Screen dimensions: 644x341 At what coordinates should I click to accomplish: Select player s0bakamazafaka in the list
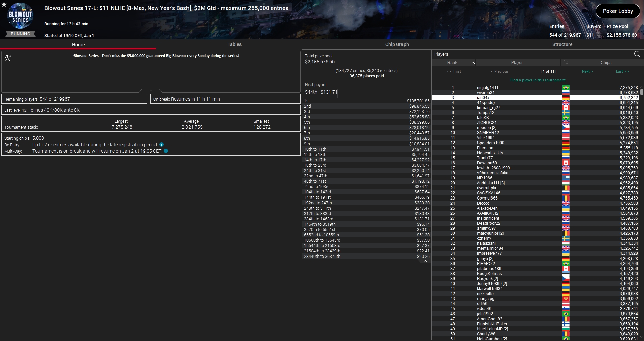535,173
